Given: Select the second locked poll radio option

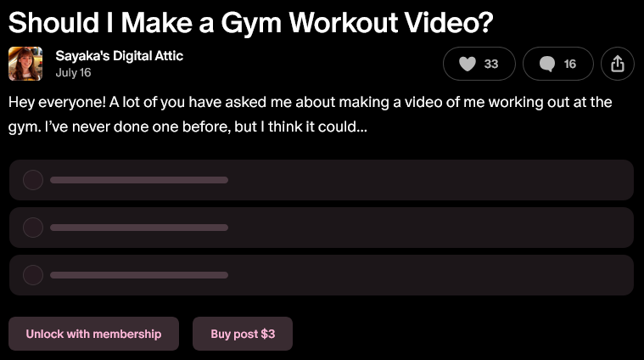Looking at the screenshot, I should click(33, 228).
